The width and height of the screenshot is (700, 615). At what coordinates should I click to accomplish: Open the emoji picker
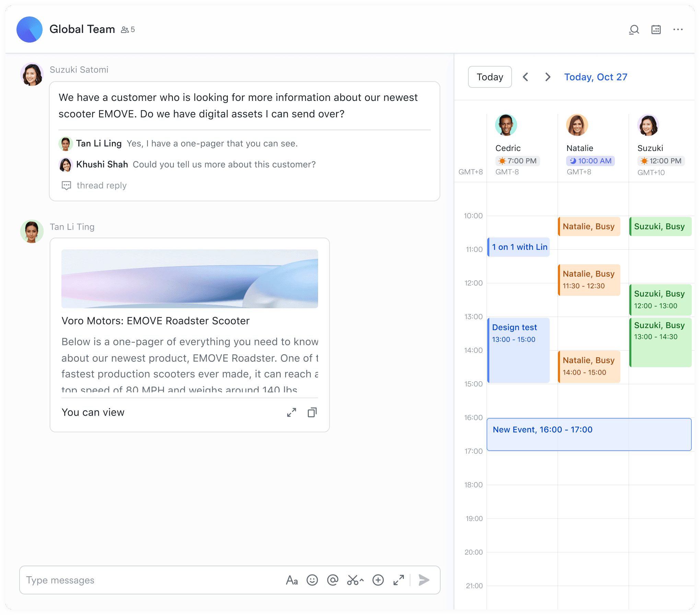312,580
